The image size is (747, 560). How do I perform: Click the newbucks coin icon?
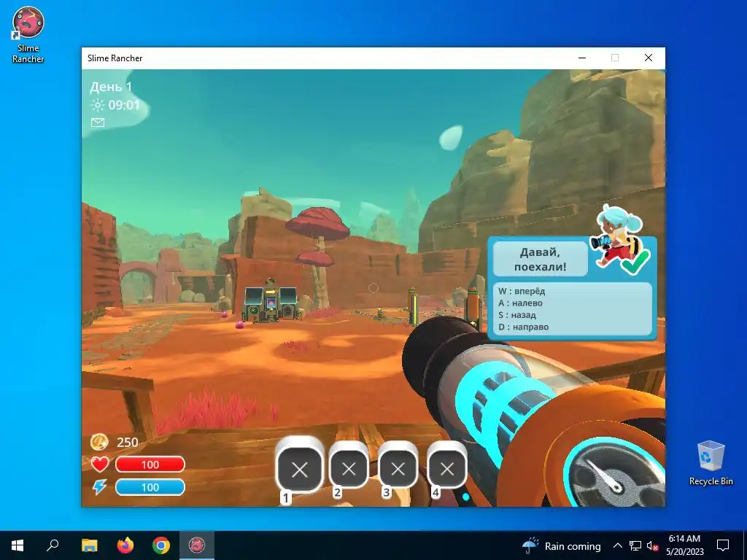tap(99, 442)
